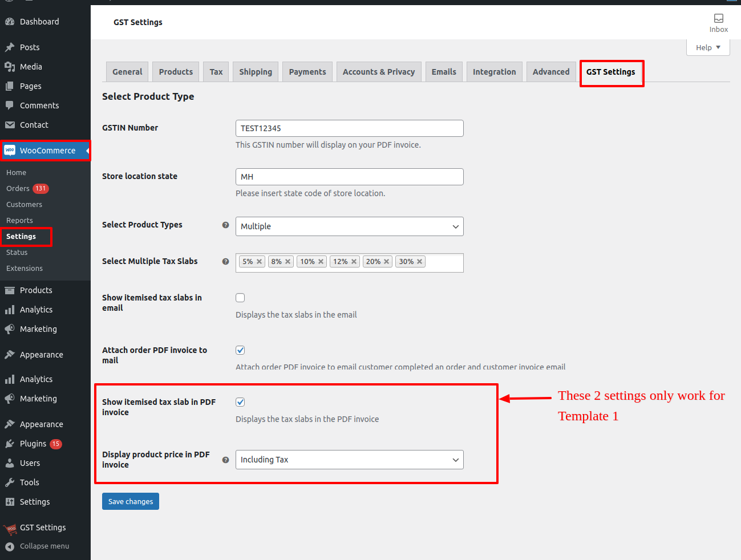Expand Display product price in PDF dropdown
Screen dimensions: 741x560
349,460
